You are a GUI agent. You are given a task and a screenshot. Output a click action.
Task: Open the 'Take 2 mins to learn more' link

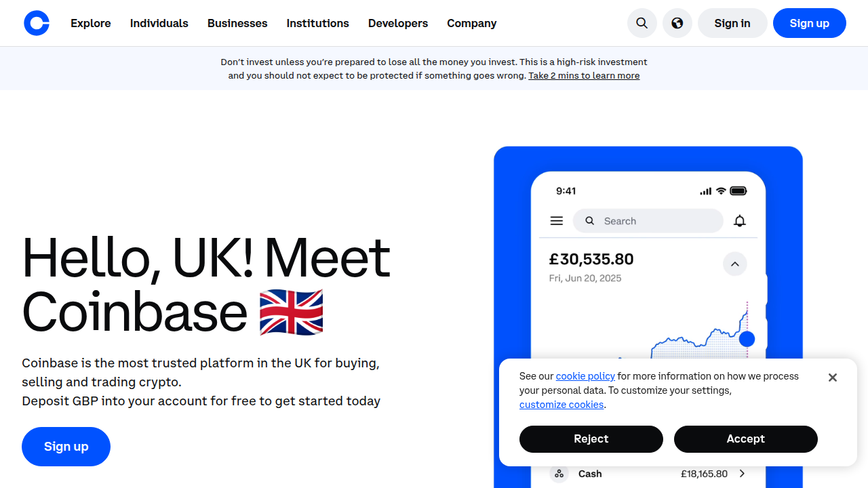[584, 75]
